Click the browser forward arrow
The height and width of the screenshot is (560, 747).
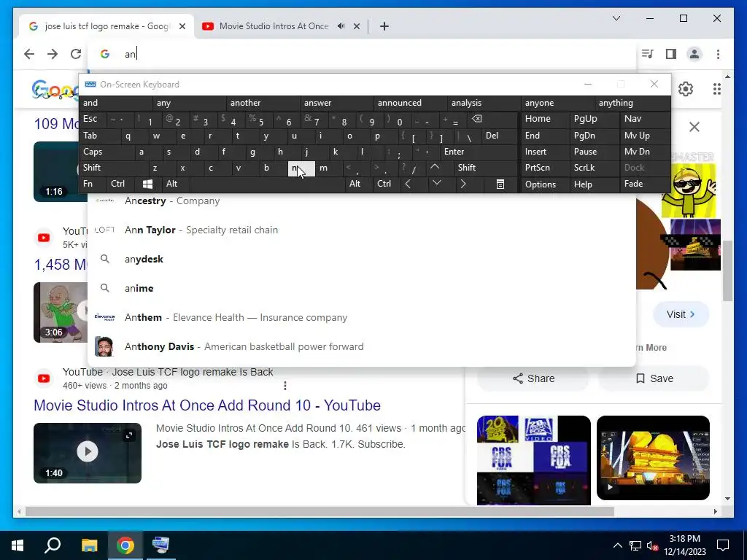pyautogui.click(x=53, y=54)
